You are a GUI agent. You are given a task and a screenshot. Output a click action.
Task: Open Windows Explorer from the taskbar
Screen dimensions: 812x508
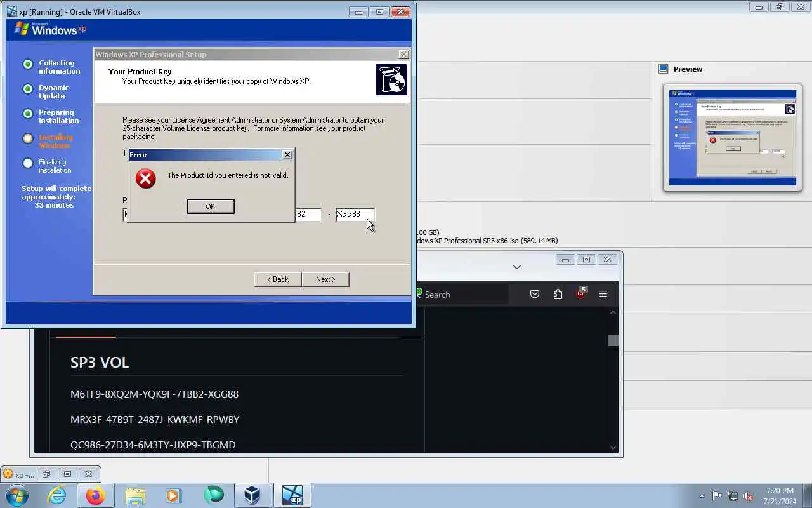tap(135, 495)
